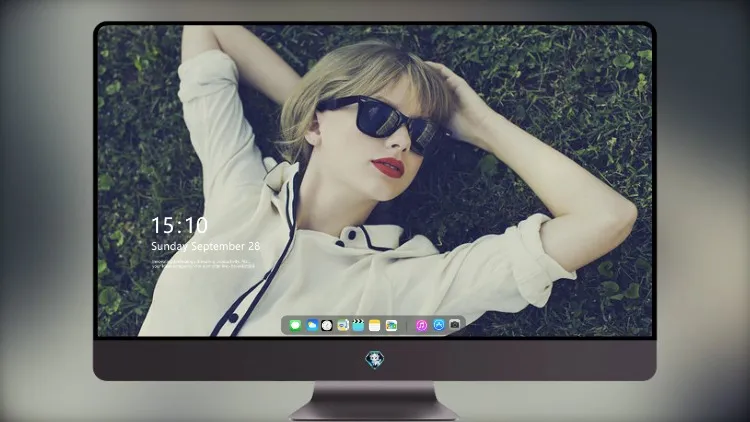Open the green Messages app in the dock
This screenshot has height=422, width=750.
(295, 325)
